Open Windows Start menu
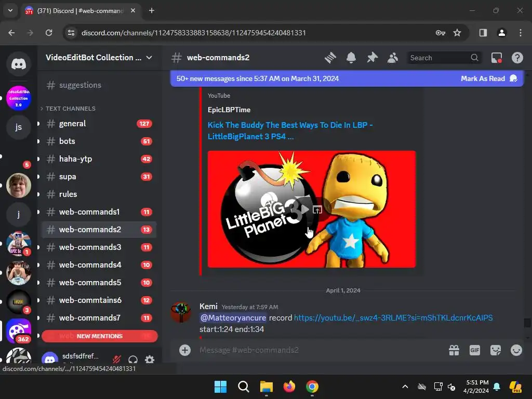The height and width of the screenshot is (399, 532). click(220, 387)
